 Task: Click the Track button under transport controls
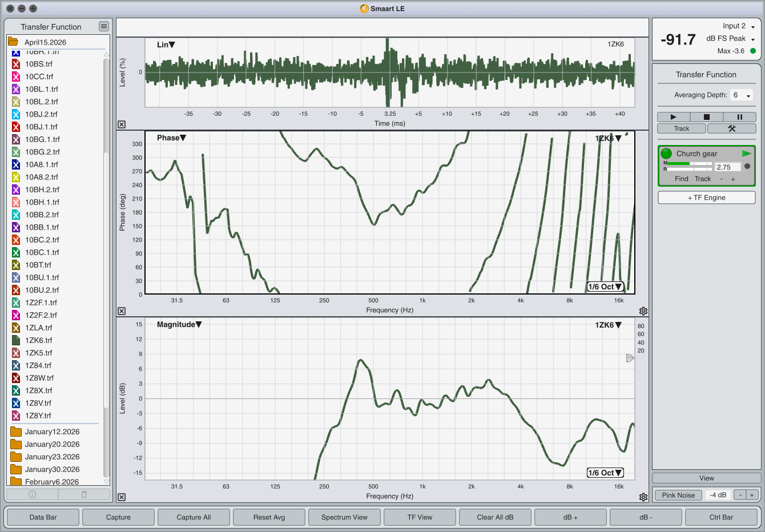[x=682, y=128]
